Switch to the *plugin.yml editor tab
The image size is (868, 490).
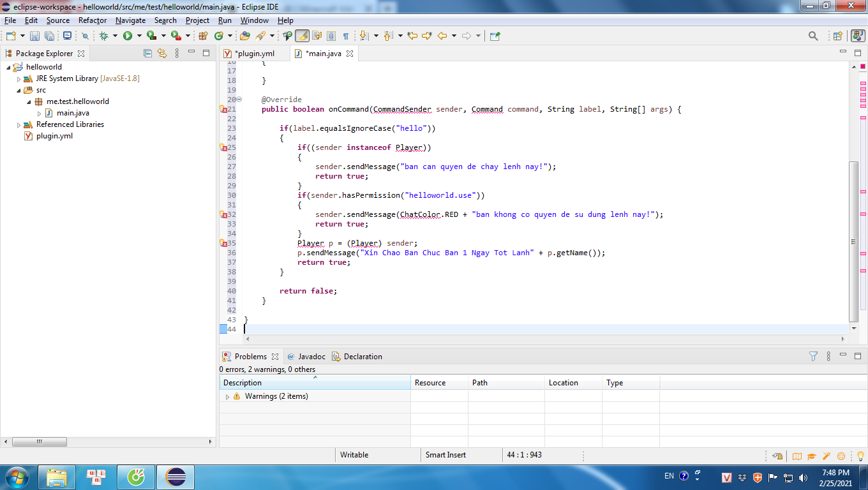tap(254, 54)
